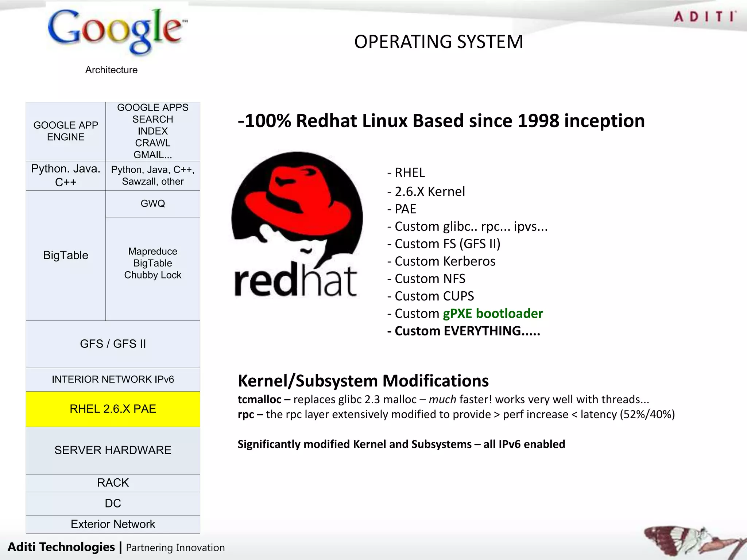The image size is (747, 560).
Task: Click the 'Custom FS (GFS II)' bullet
Action: 444,244
